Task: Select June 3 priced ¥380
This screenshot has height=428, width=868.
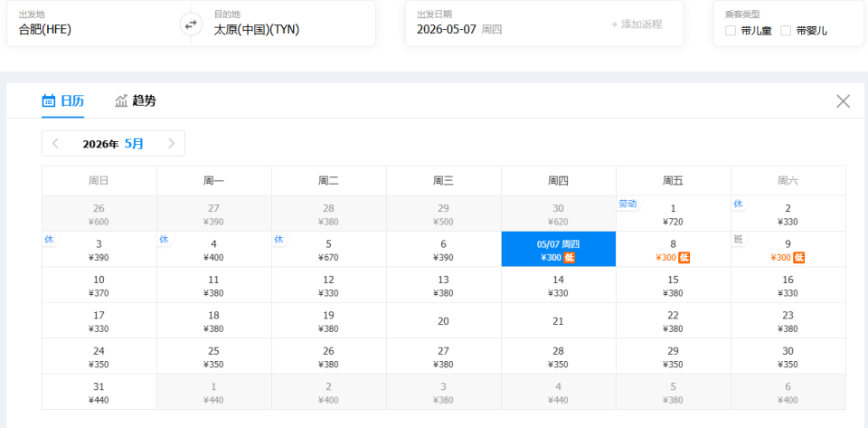Action: 443,392
